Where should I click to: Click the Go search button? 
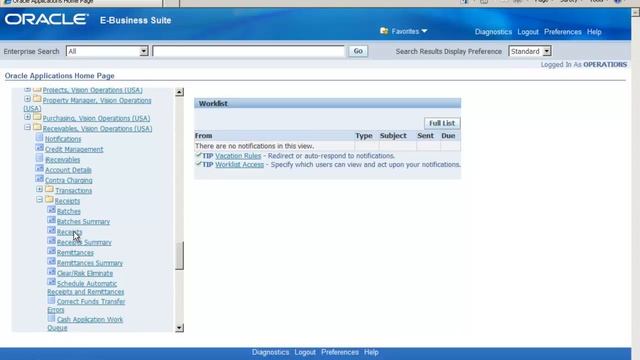tap(358, 51)
